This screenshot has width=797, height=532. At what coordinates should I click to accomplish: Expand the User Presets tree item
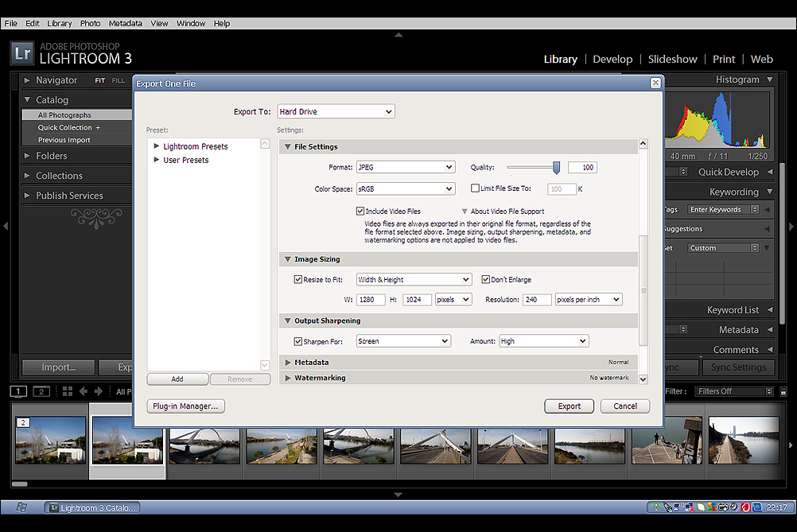[x=157, y=160]
